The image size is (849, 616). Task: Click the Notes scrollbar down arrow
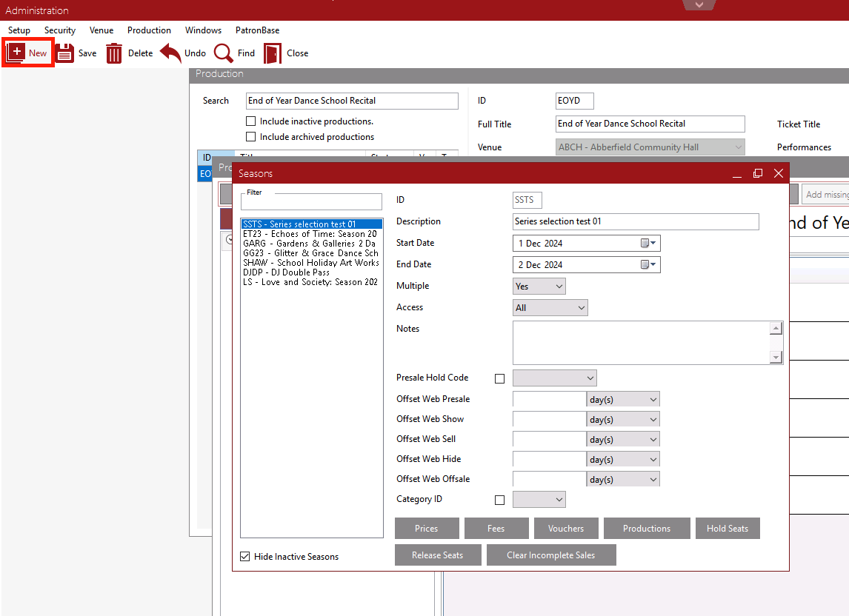click(x=776, y=357)
